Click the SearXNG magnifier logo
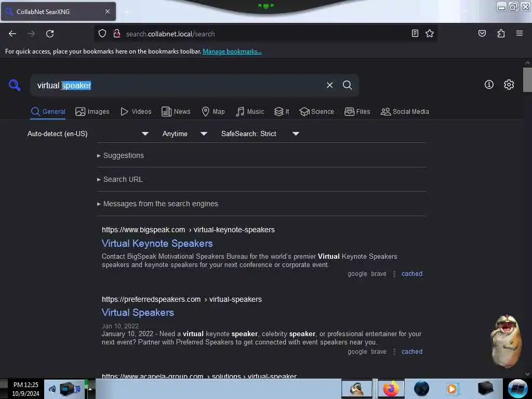 pos(15,85)
